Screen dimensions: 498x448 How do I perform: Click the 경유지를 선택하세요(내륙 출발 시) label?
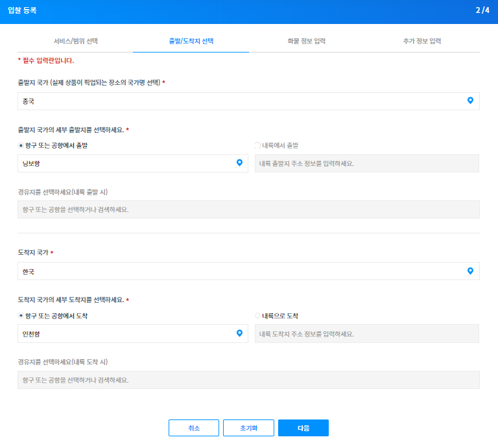click(62, 192)
